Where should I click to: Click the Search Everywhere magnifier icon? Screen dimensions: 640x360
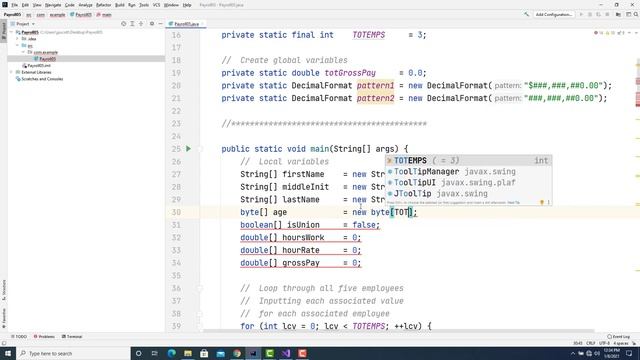[x=636, y=14]
